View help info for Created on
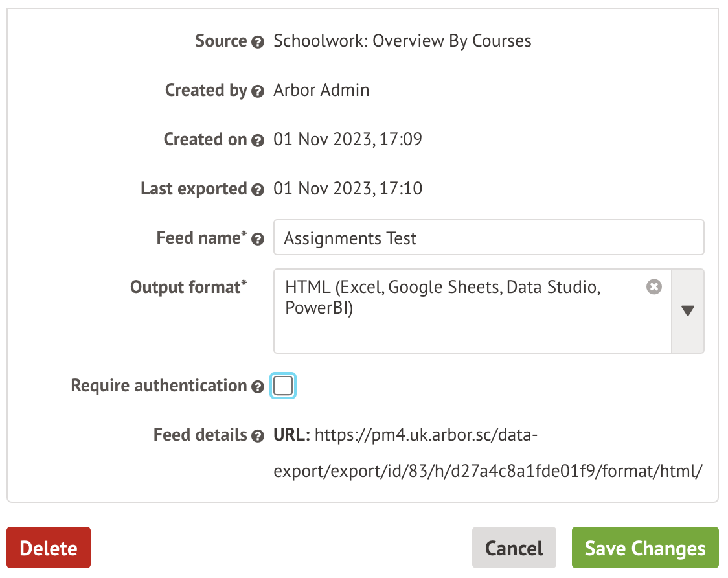The width and height of the screenshot is (728, 578). point(258,140)
